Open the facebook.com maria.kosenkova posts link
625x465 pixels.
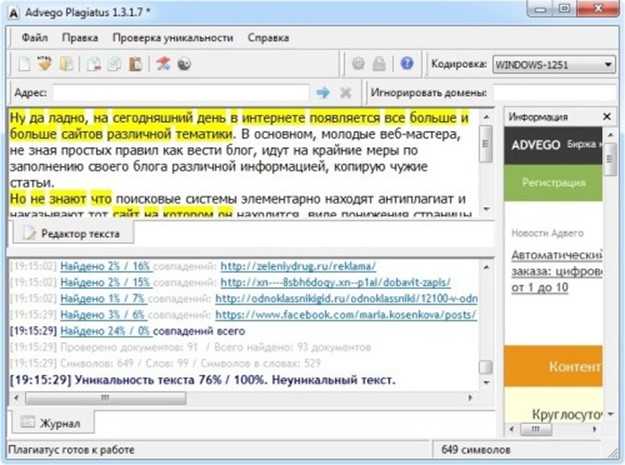[x=346, y=315]
